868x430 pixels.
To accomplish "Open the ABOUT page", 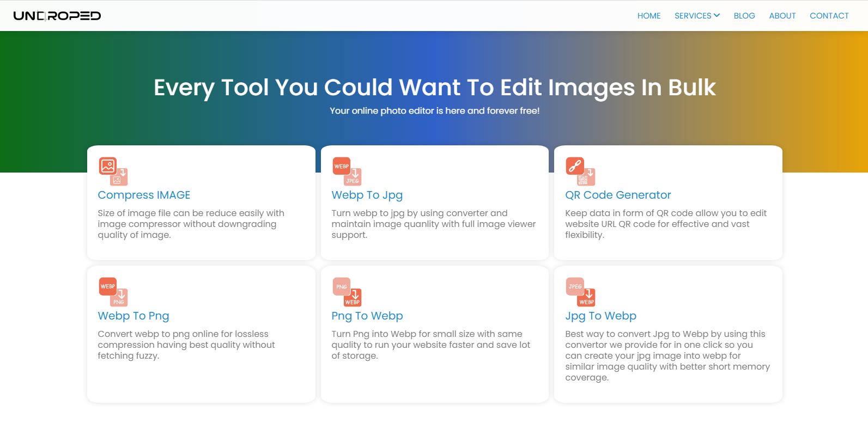I will tap(782, 16).
